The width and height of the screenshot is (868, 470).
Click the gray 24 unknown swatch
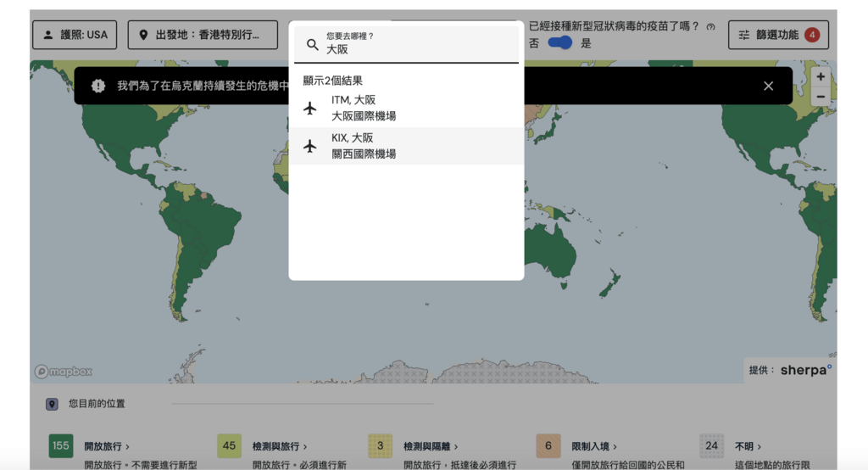tap(711, 445)
